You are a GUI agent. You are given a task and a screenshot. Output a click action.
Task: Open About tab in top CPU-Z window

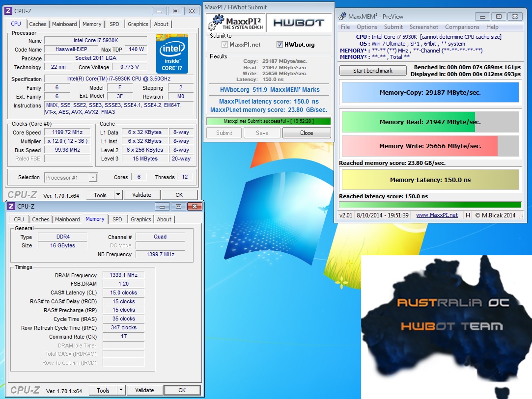(x=161, y=24)
